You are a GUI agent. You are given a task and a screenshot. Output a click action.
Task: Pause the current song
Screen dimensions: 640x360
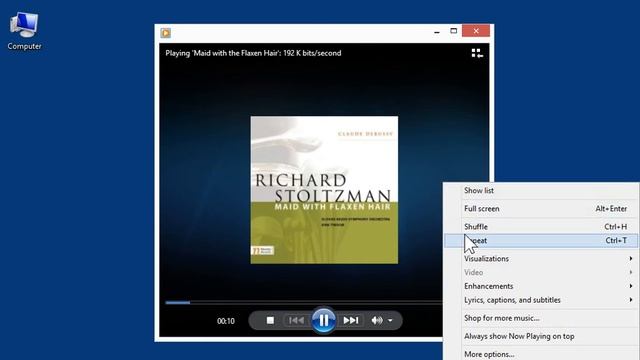pos(324,320)
